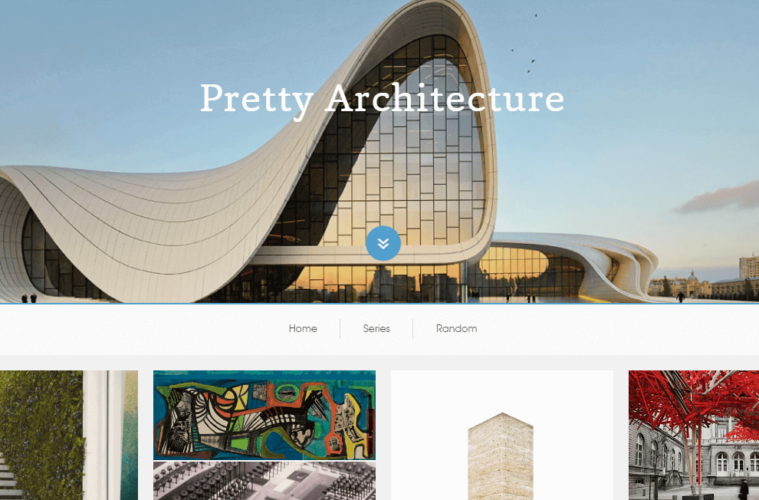Click the low curved wing right of the hero building

click(571, 264)
